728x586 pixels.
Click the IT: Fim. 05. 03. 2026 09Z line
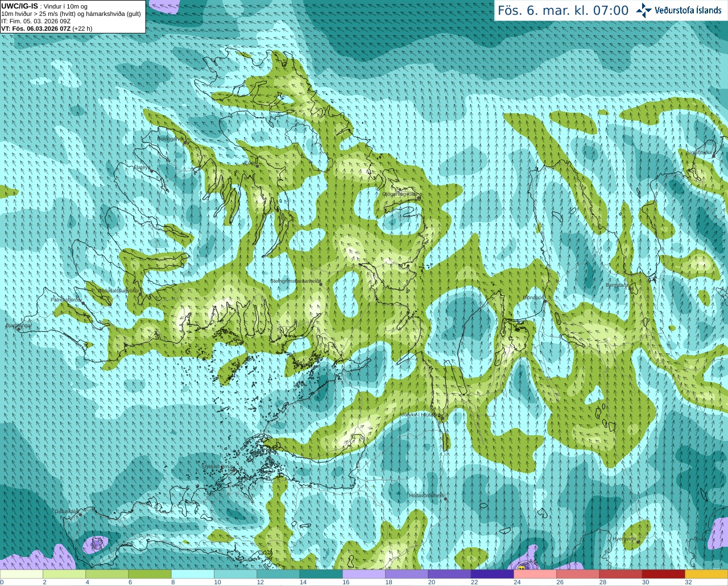coord(36,21)
